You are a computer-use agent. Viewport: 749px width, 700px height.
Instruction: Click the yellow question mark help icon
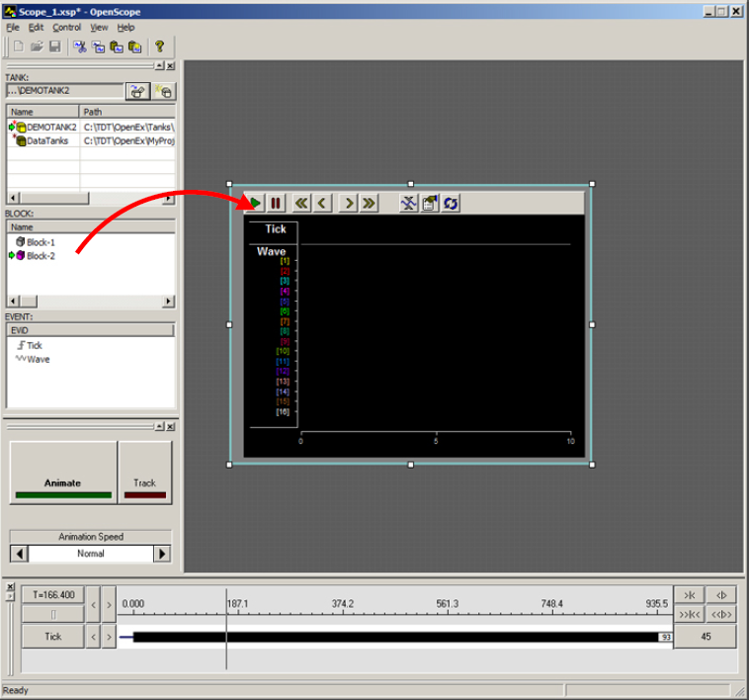click(159, 46)
